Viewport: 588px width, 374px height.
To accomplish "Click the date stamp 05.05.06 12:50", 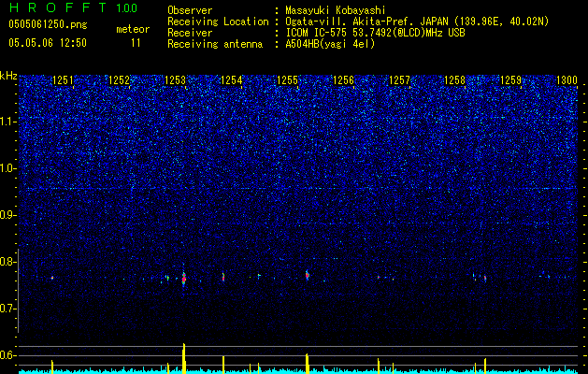I will 48,43.
